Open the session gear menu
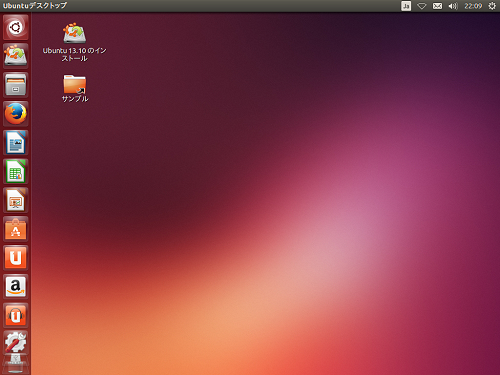Image resolution: width=500 pixels, height=375 pixels. click(492, 6)
